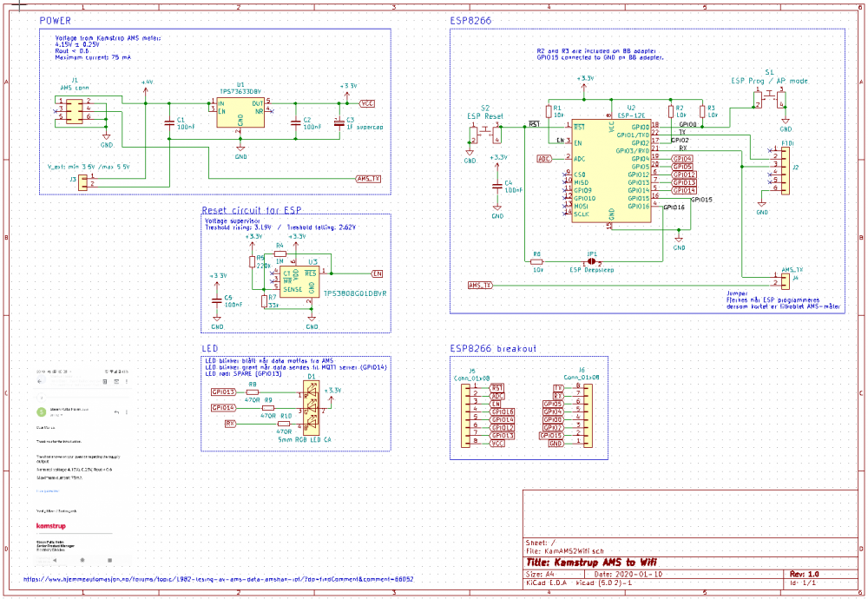Click the J4 AMS_TX jumper connector

(x=785, y=280)
